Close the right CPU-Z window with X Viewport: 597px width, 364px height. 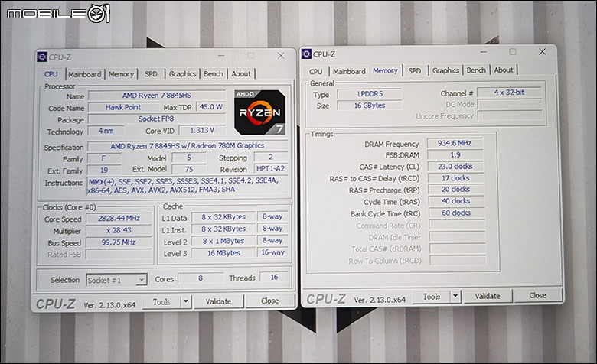point(542,52)
